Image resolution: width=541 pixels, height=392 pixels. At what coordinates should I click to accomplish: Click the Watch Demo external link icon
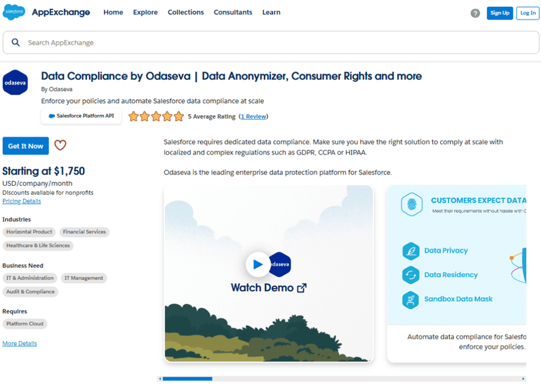[302, 288]
